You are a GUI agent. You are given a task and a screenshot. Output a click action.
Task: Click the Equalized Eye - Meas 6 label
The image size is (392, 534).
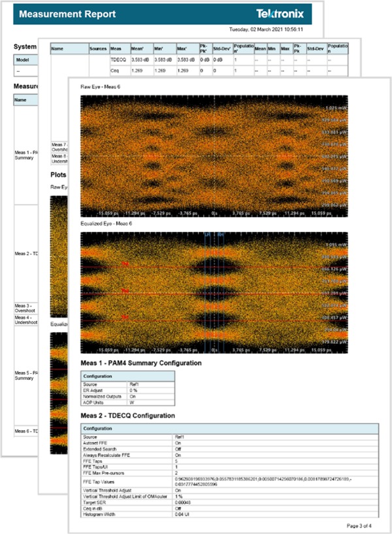[106, 224]
